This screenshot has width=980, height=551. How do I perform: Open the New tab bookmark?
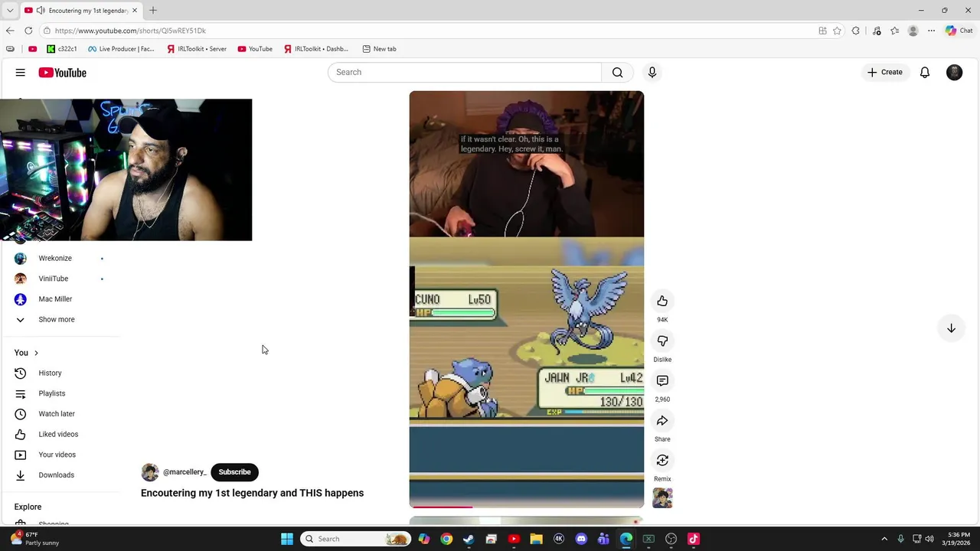[x=379, y=49]
